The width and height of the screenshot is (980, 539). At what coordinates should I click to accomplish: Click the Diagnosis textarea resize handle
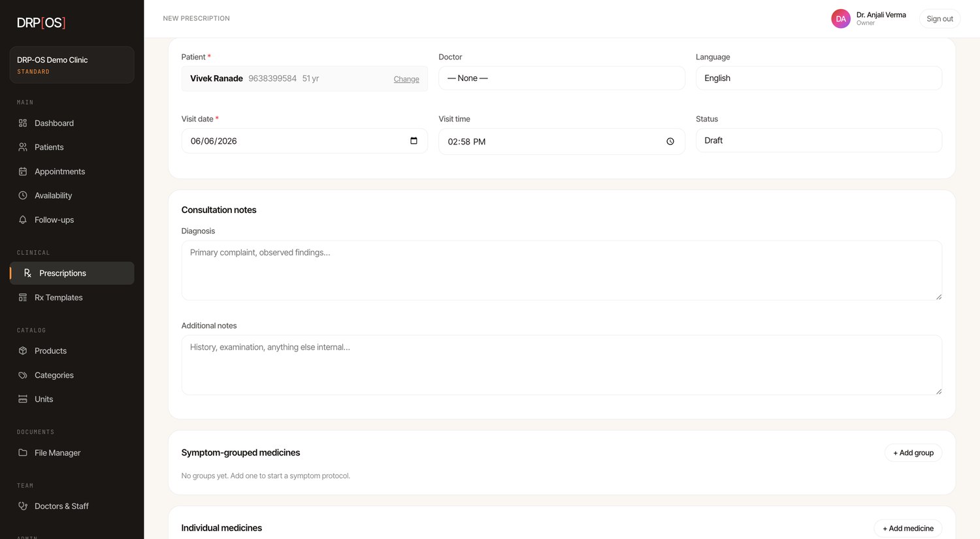point(938,297)
